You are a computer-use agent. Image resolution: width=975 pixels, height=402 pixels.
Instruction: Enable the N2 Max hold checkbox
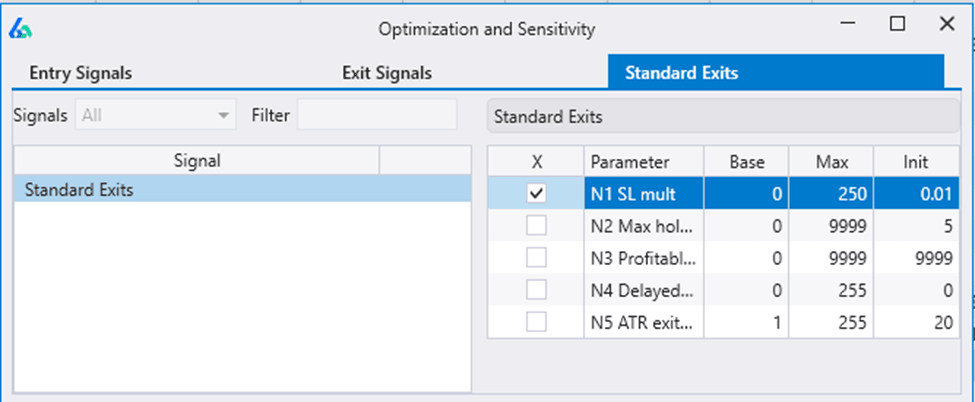point(536,226)
